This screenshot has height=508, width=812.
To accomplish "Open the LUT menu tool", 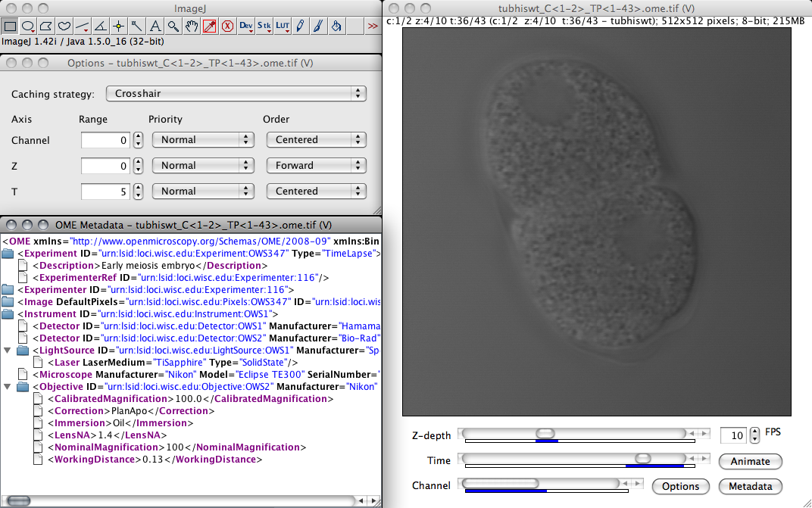I will click(x=283, y=26).
